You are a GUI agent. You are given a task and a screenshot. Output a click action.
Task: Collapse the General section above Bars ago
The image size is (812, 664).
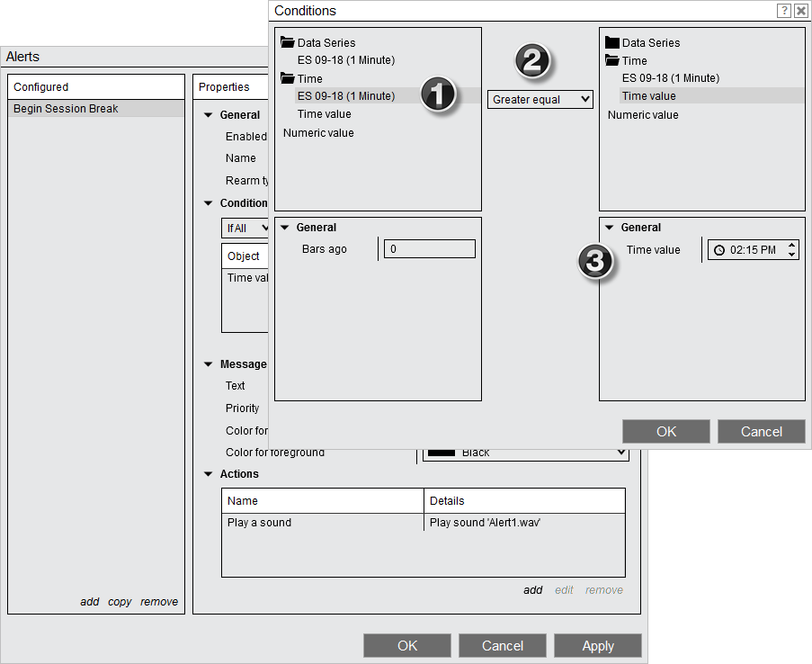(287, 227)
